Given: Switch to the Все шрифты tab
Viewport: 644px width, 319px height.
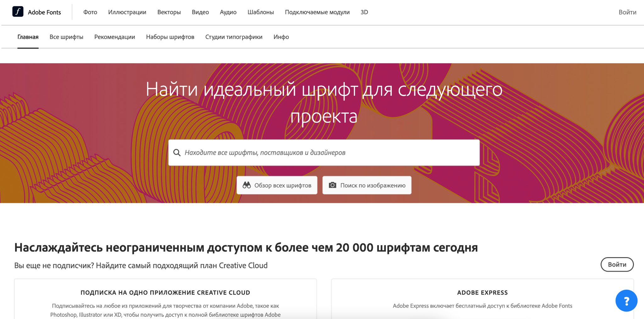Looking at the screenshot, I should coord(66,37).
